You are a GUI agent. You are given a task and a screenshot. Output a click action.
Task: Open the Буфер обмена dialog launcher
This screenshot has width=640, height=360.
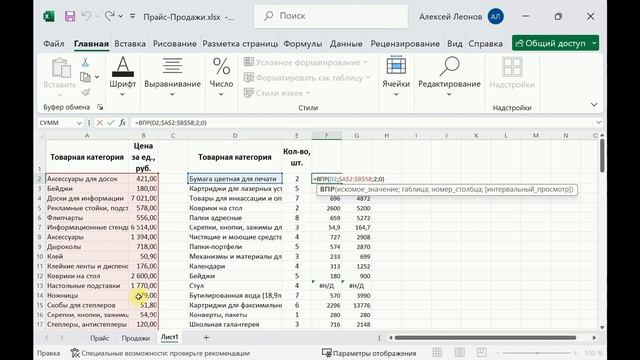(100, 107)
